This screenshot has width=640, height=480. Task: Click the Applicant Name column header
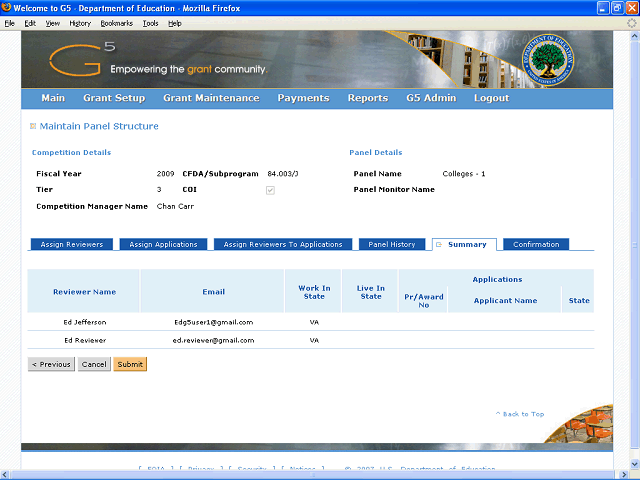pyautogui.click(x=505, y=301)
